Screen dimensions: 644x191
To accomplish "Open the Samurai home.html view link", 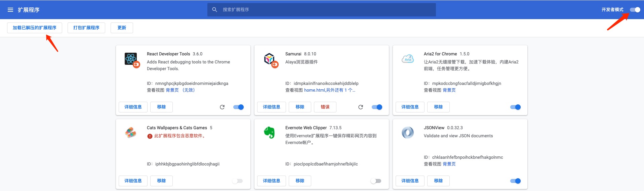I will click(x=314, y=90).
